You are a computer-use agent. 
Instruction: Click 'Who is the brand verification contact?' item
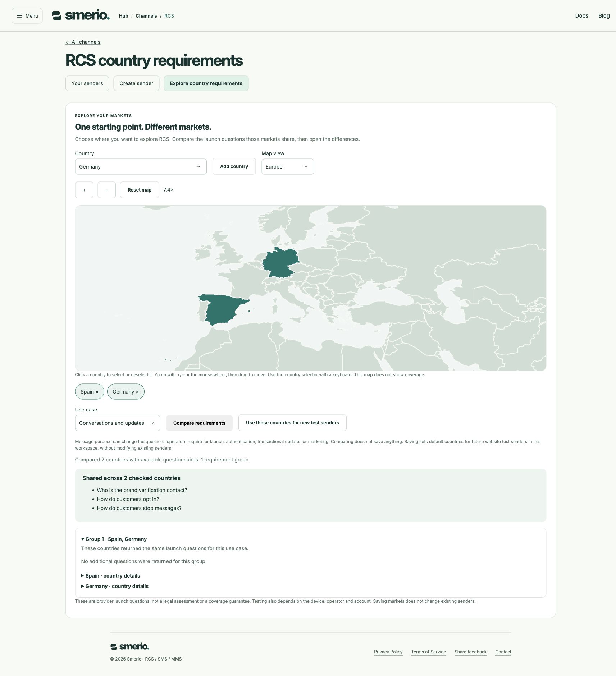coord(142,490)
